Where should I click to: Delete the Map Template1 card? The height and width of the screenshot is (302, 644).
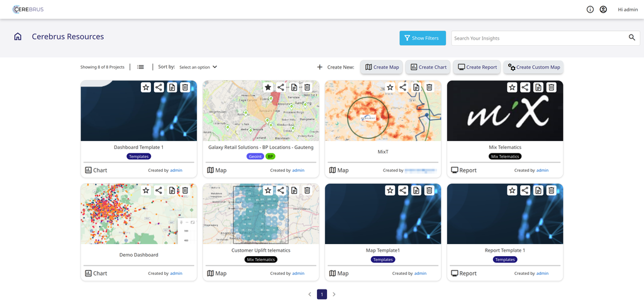(430, 190)
